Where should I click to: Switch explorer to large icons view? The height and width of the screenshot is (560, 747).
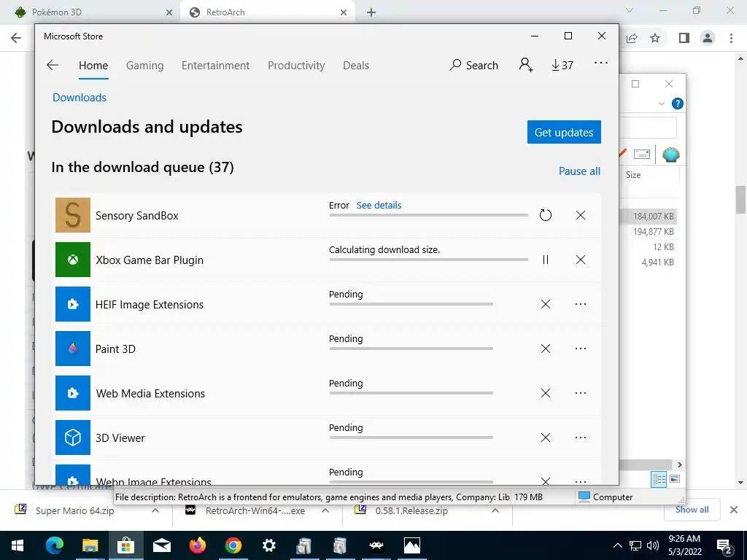[x=675, y=479]
